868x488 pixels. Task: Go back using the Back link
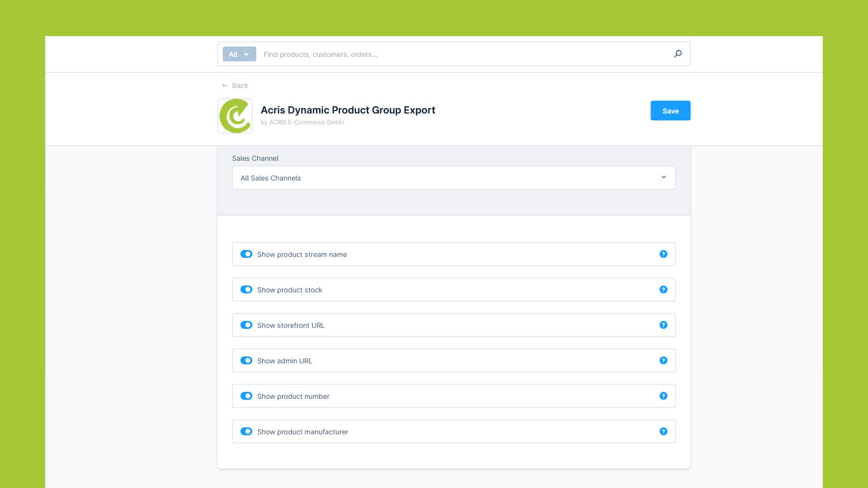point(235,85)
